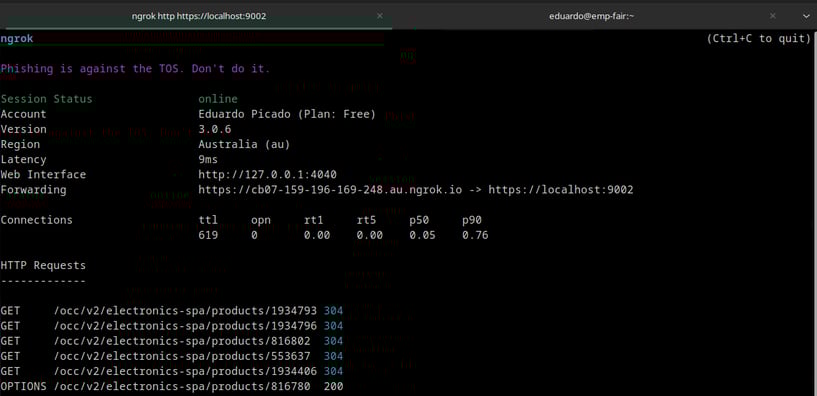
Task: Select the account name Eduardo Picado (Plan: Free)
Action: click(287, 114)
